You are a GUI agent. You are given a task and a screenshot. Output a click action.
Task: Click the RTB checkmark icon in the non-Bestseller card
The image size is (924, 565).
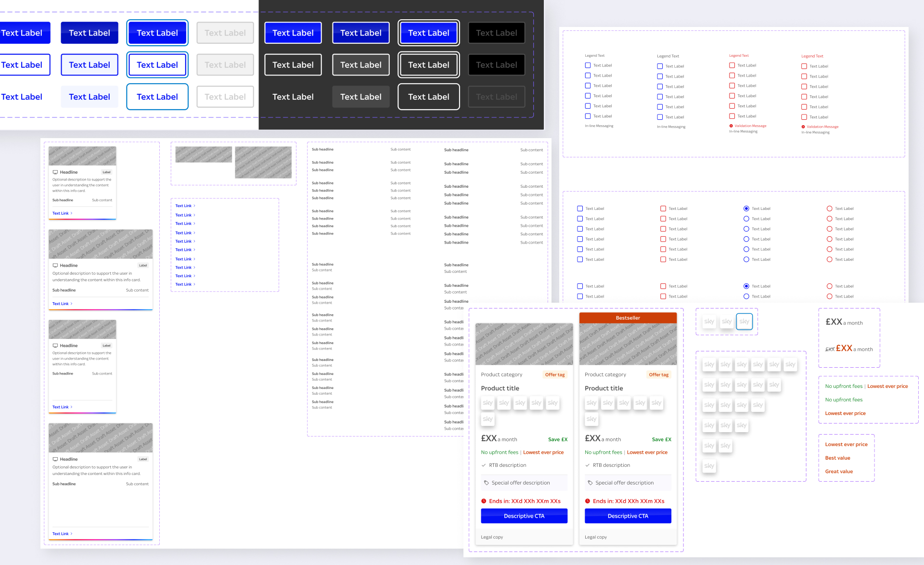coord(484,465)
